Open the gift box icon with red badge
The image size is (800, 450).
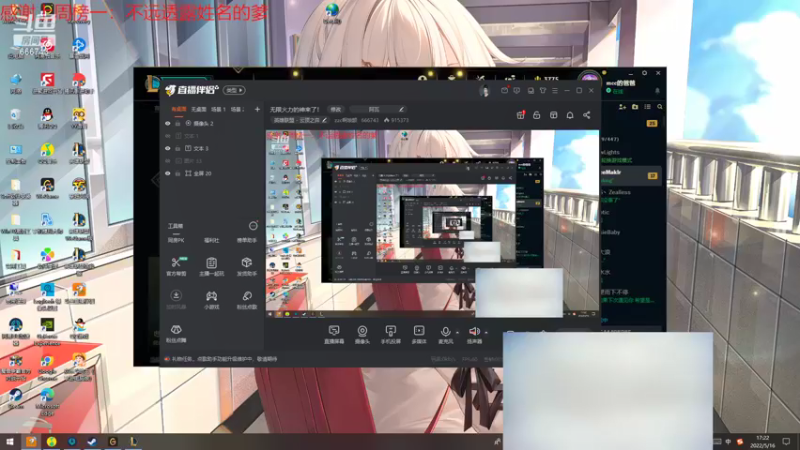point(520,115)
